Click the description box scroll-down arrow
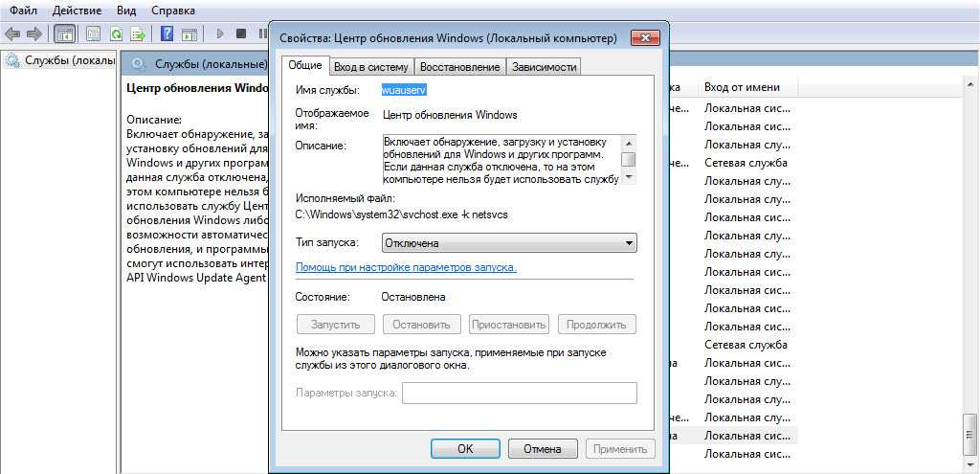Screen dimensions: 980x474 (628, 177)
